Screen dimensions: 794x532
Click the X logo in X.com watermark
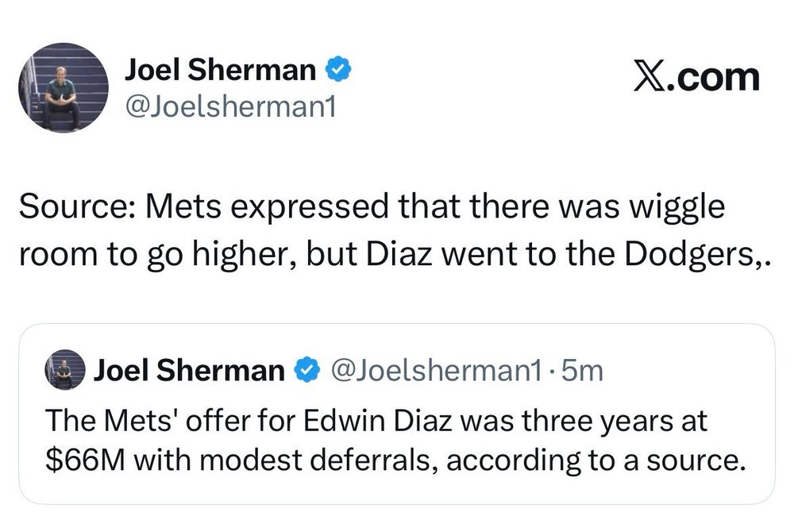[649, 77]
